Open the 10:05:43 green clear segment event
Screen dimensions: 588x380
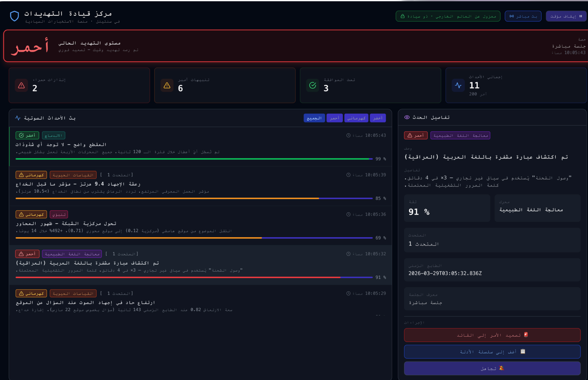click(201, 147)
